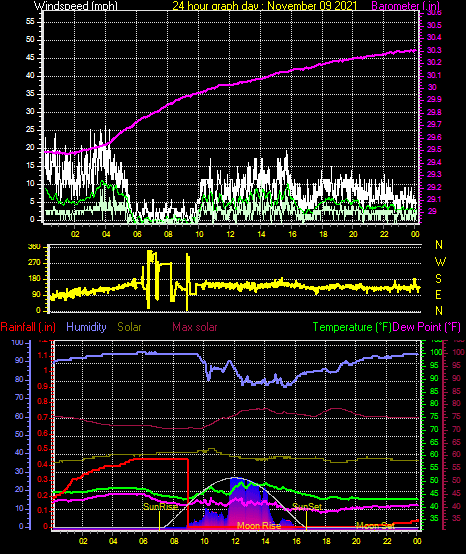Click the 360 tick on wind direction axis
The width and height of the screenshot is (466, 554).
pos(34,247)
